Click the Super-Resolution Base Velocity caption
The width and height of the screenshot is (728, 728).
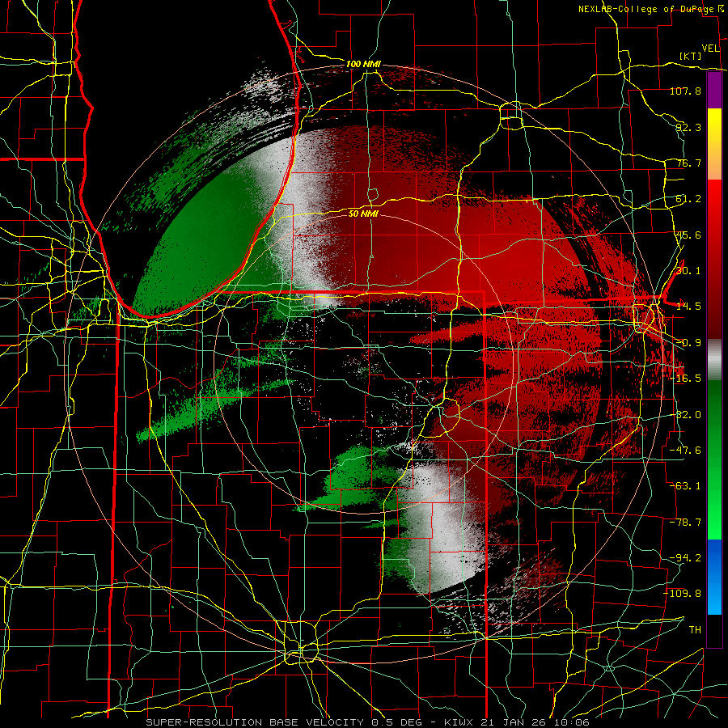tap(368, 722)
